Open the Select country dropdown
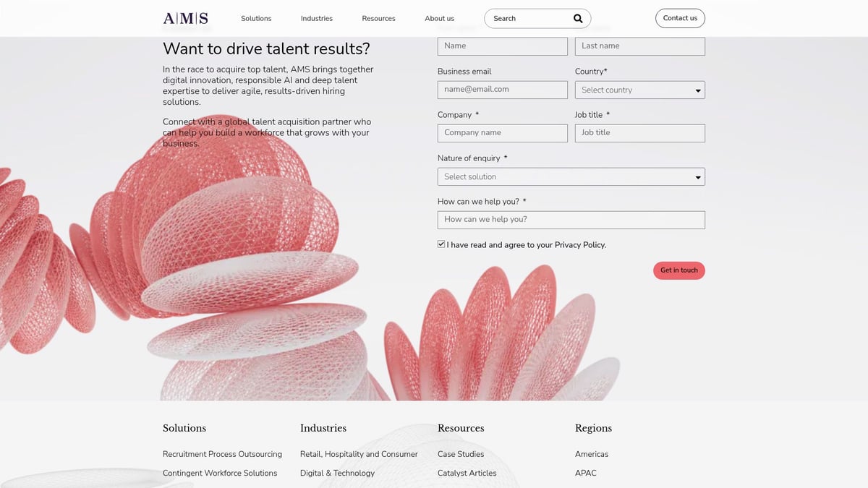 (639, 90)
